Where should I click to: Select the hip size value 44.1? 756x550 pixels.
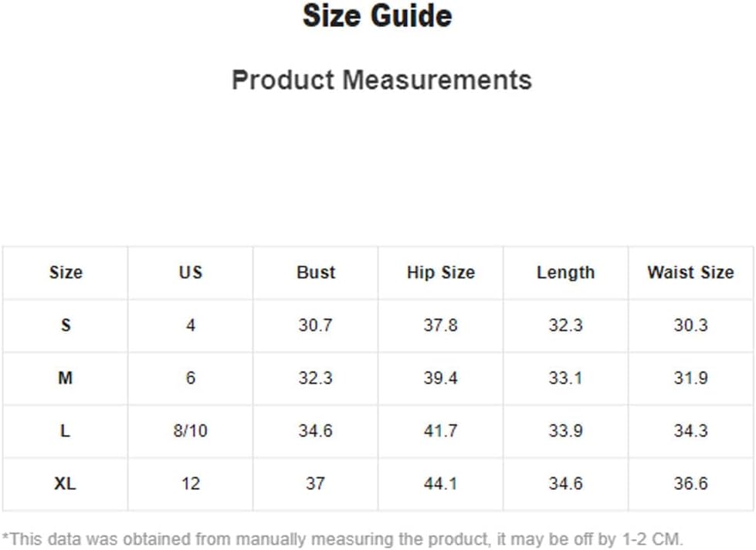tap(441, 484)
